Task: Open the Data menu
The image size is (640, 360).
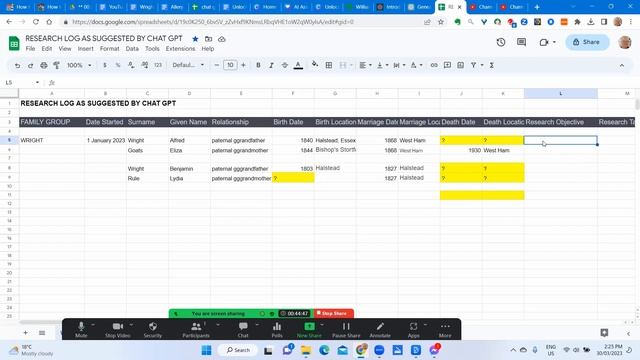Action: [132, 49]
